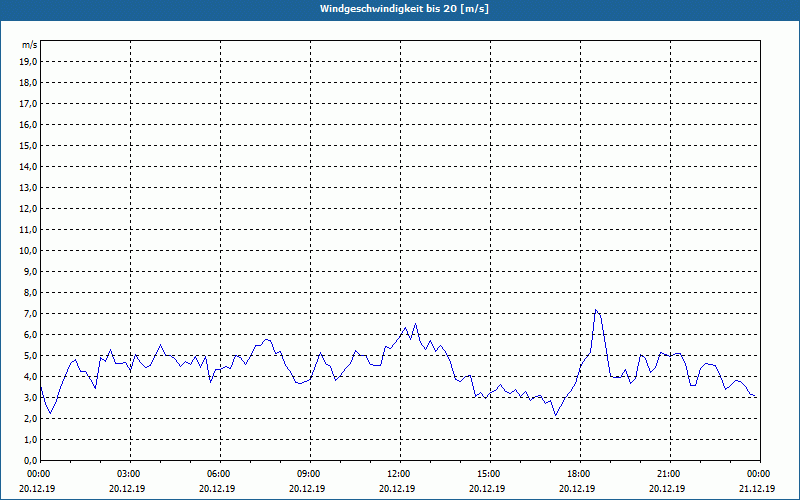Select the "19,0" y-axis label
This screenshot has height=500, width=800.
(x=28, y=62)
